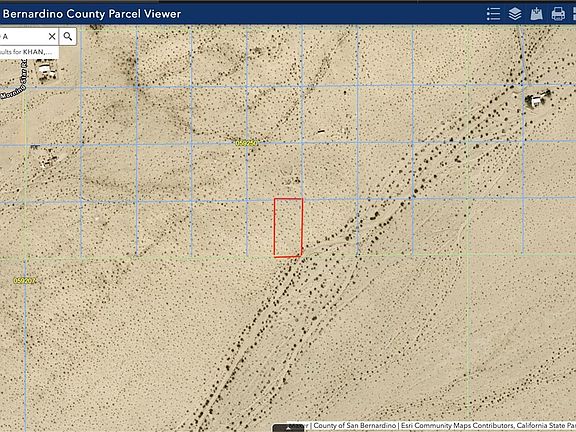Clear the search box with the X
The height and width of the screenshot is (432, 576).
(x=52, y=36)
